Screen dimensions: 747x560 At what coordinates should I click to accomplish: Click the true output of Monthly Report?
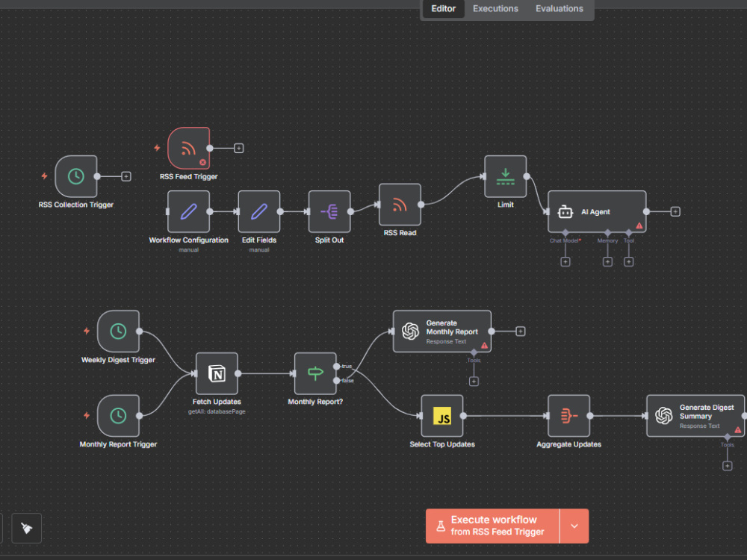[x=337, y=366]
